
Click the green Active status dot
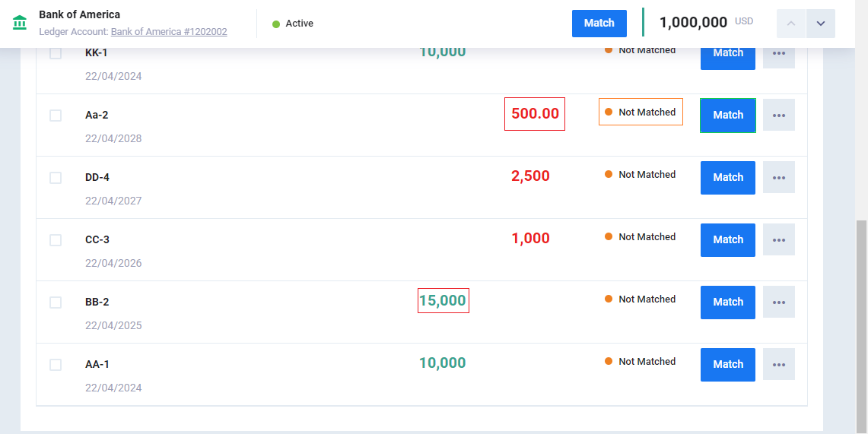(276, 24)
